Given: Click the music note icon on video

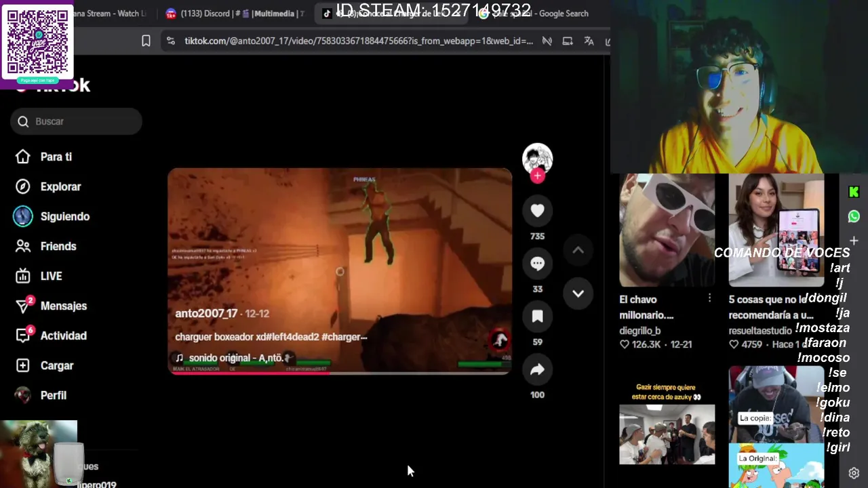Looking at the screenshot, I should click(x=180, y=358).
